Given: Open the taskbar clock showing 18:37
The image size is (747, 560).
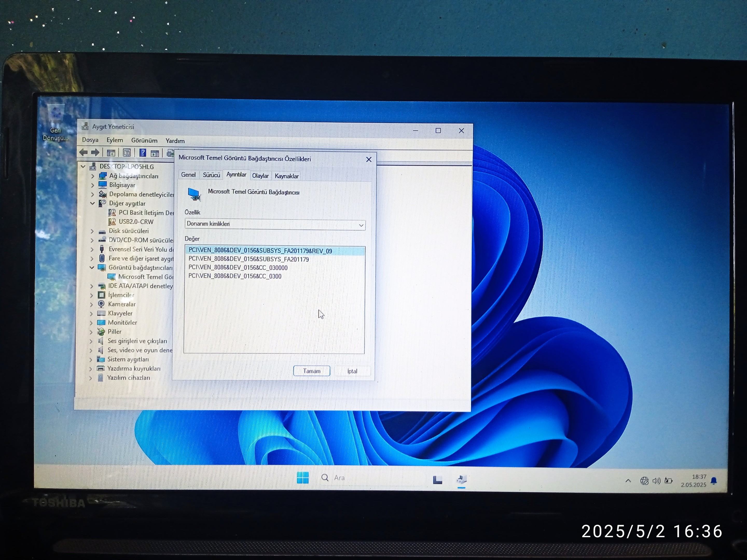Looking at the screenshot, I should [x=693, y=481].
